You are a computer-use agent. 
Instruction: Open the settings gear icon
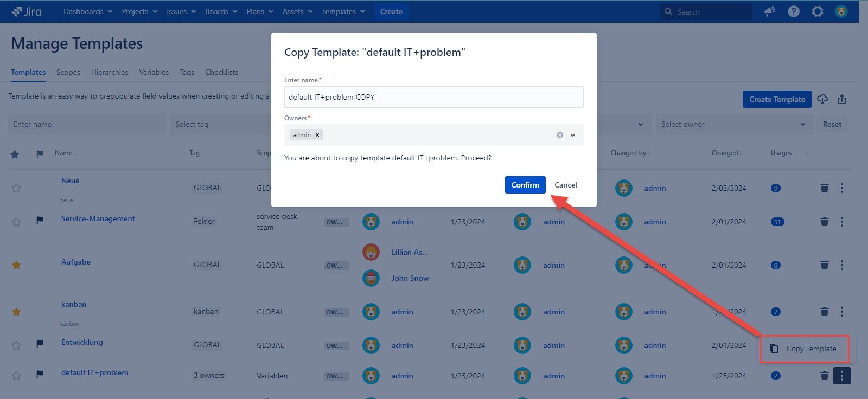[818, 11]
